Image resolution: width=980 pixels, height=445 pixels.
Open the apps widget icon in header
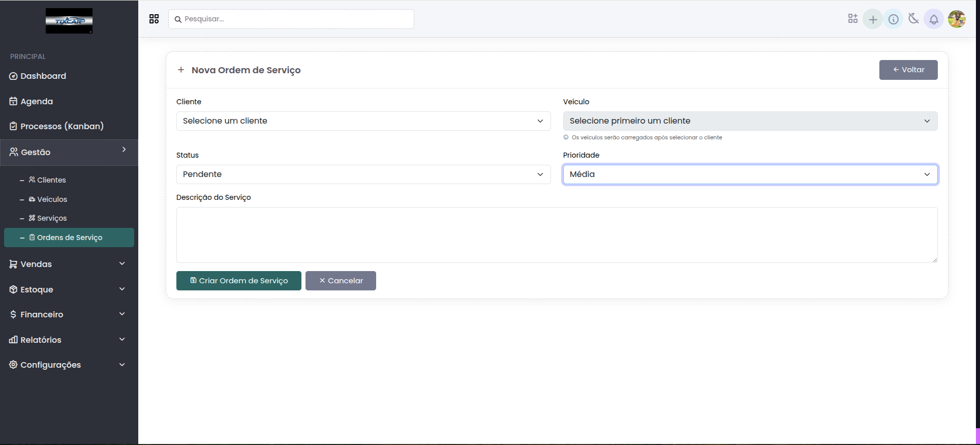point(852,19)
